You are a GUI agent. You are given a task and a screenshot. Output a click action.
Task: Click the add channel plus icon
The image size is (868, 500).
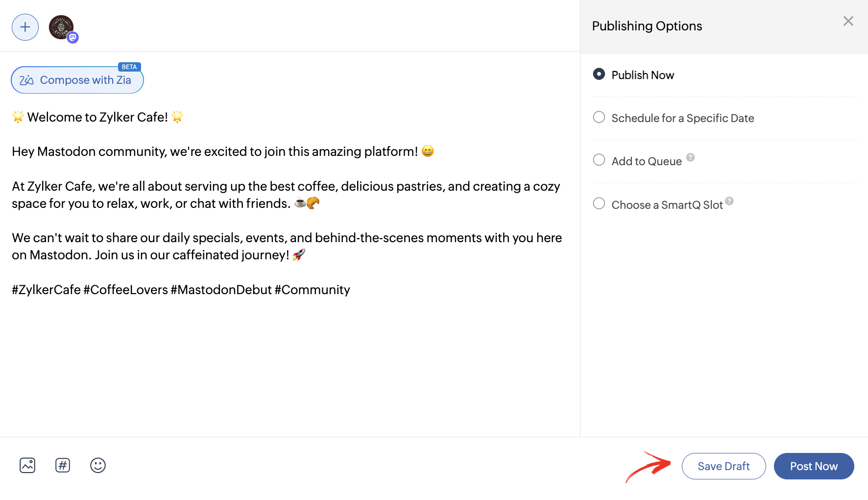click(25, 27)
